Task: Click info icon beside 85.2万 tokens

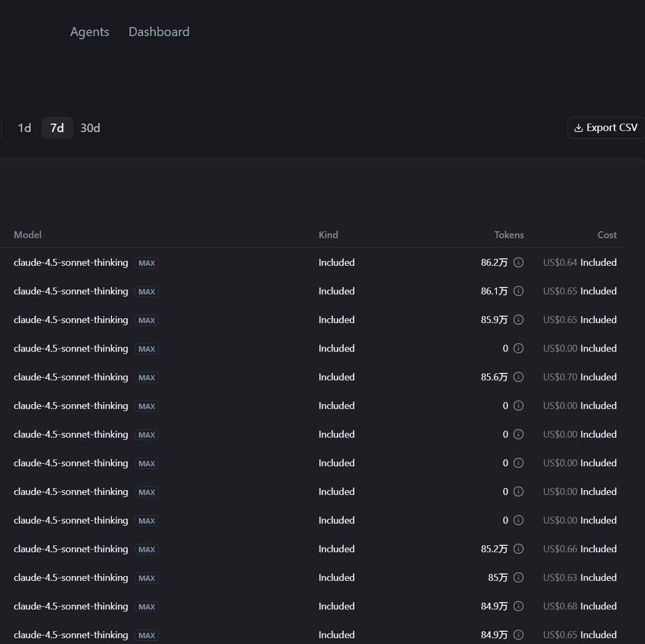Action: (519, 549)
